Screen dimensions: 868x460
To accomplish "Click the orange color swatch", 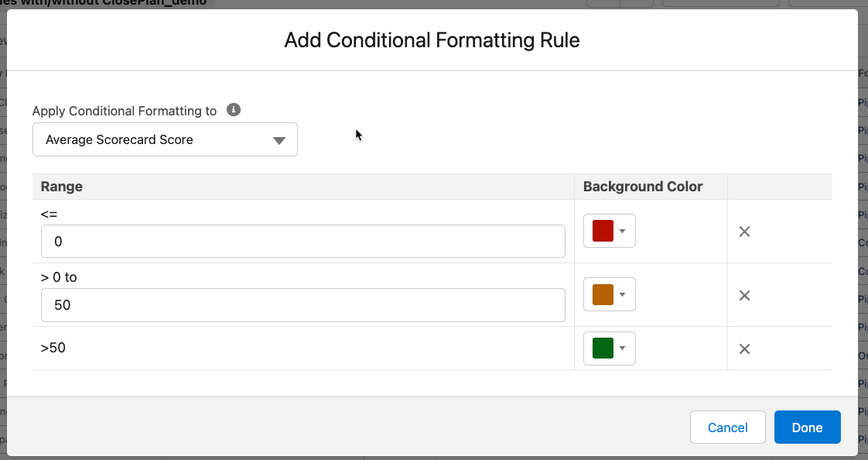I will click(x=603, y=294).
